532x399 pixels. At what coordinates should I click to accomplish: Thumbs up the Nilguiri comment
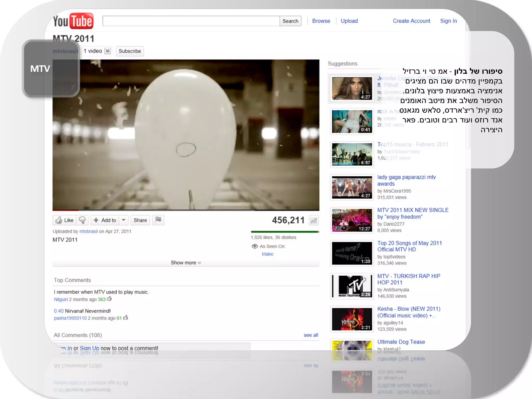point(109,299)
